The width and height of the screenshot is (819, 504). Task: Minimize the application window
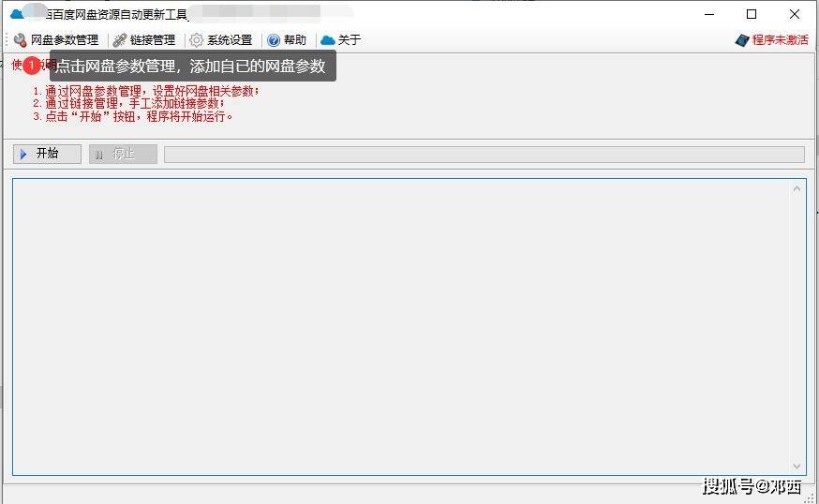(x=708, y=14)
